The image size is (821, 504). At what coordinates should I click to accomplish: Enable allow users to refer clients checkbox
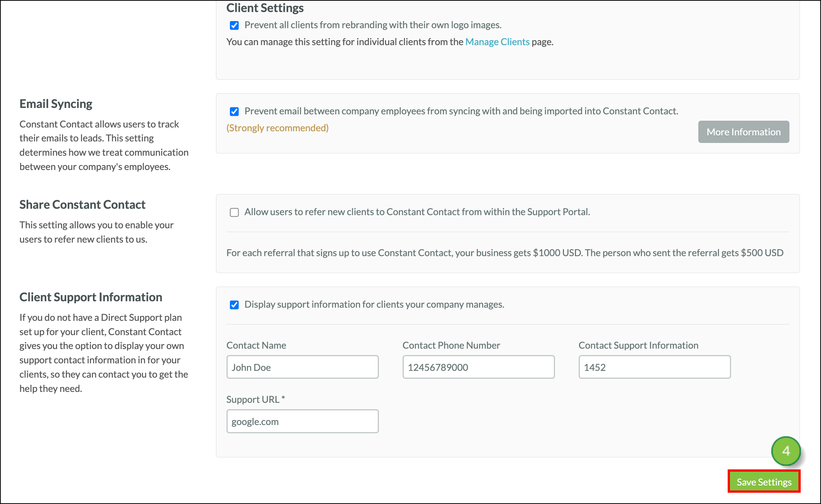point(234,212)
